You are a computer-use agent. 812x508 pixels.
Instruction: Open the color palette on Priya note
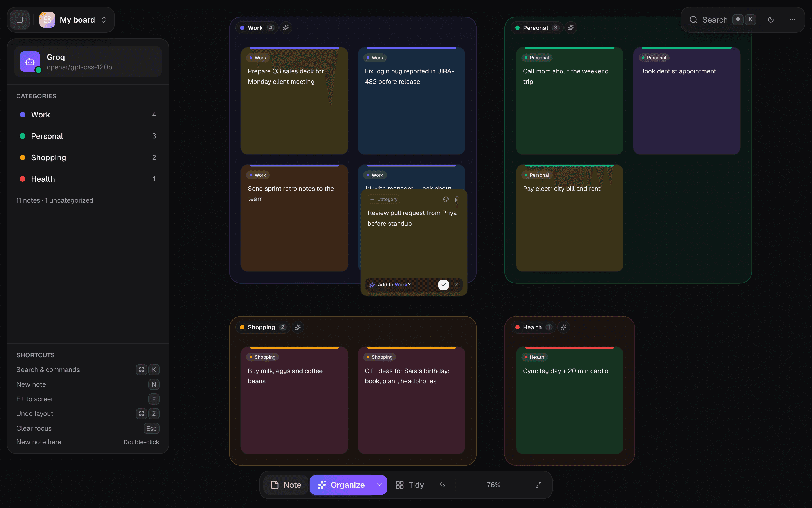pyautogui.click(x=446, y=199)
